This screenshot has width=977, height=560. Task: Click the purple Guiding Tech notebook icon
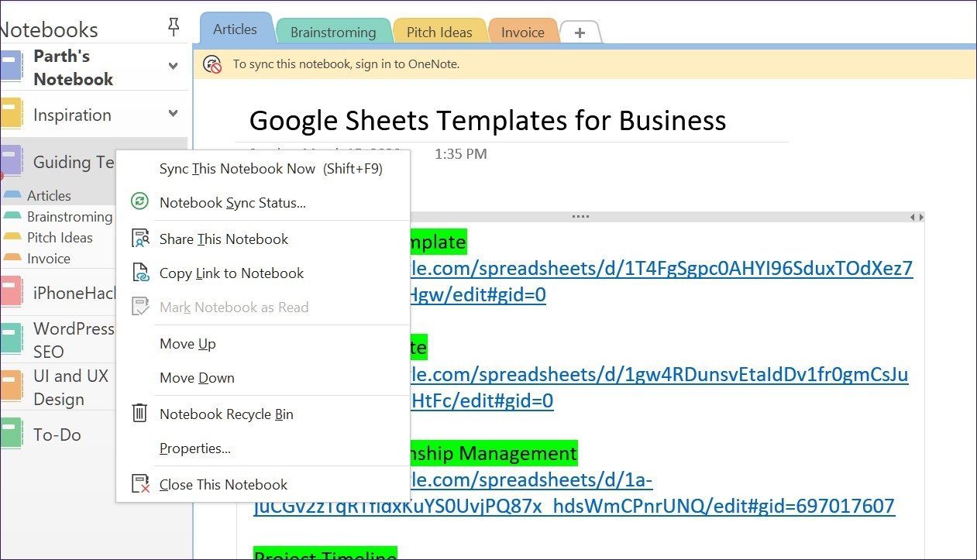(x=10, y=162)
